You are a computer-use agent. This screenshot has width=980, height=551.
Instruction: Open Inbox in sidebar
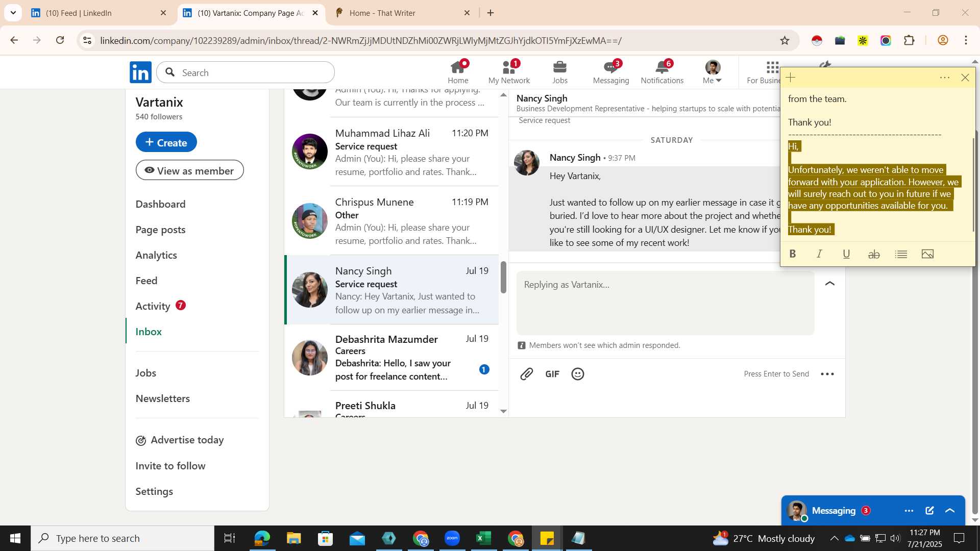coord(149,332)
